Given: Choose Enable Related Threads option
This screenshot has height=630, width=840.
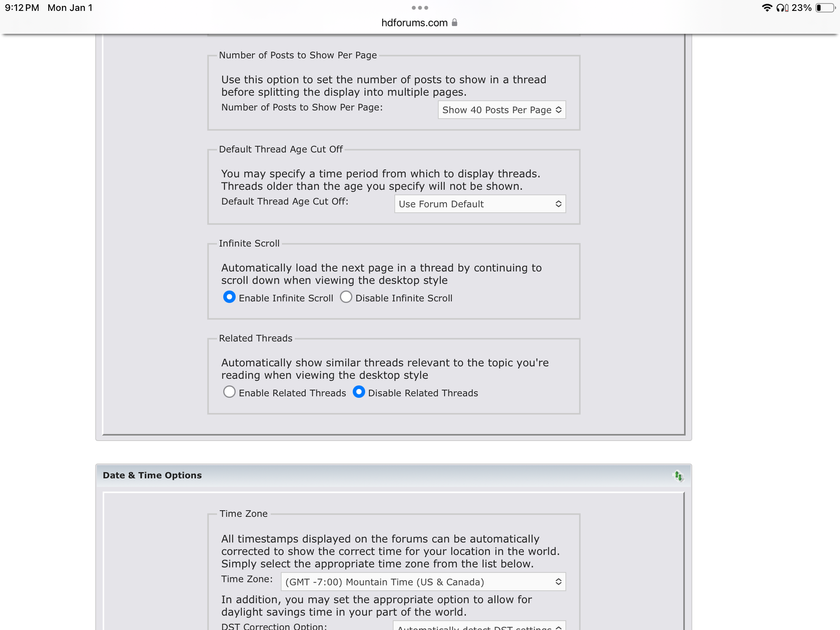Looking at the screenshot, I should pyautogui.click(x=229, y=392).
